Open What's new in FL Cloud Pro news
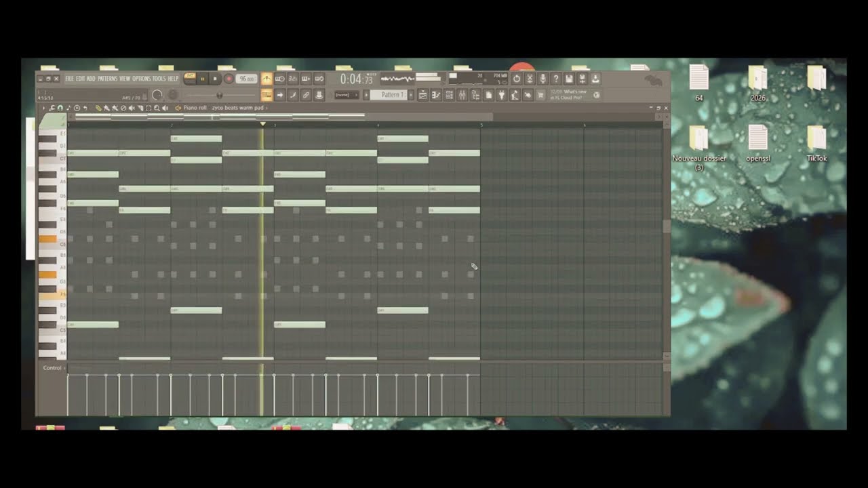Viewport: 868px width, 488px height. pos(568,95)
